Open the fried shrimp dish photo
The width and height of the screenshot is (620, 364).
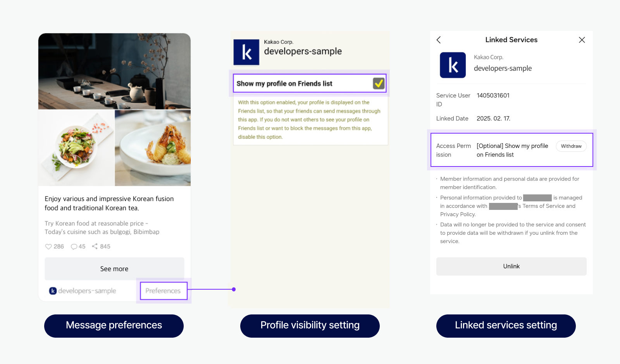[x=153, y=148]
